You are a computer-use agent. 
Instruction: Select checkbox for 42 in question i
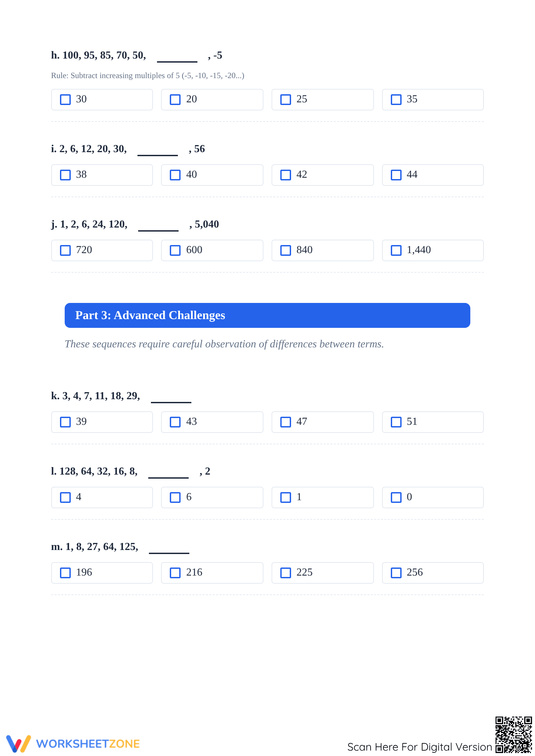(x=285, y=175)
